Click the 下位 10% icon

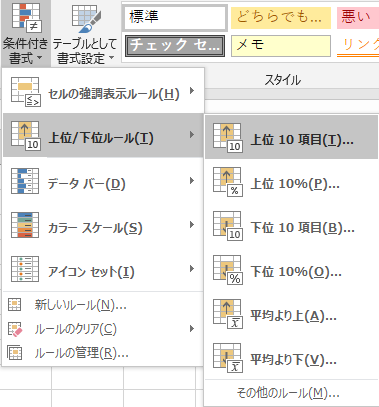point(228,270)
